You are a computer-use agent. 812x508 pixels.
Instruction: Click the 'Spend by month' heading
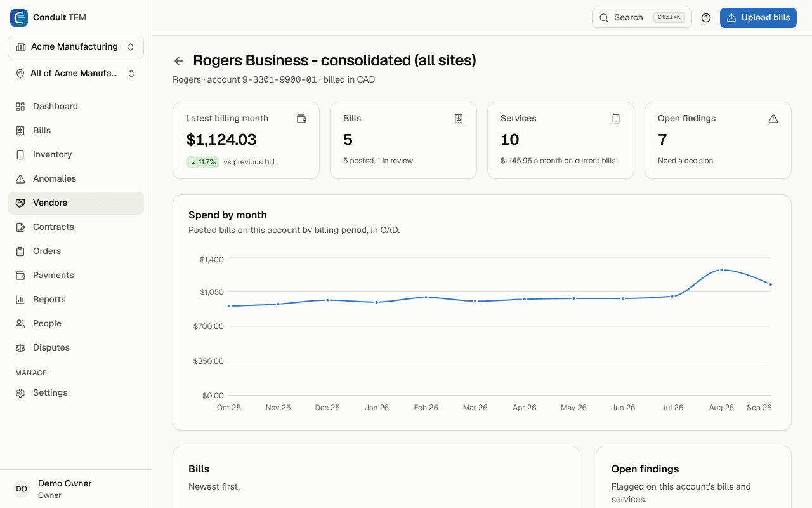(x=228, y=215)
